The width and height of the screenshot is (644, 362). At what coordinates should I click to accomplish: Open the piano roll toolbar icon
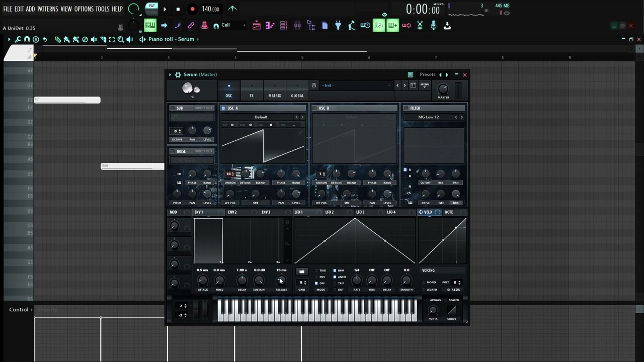coord(270,26)
